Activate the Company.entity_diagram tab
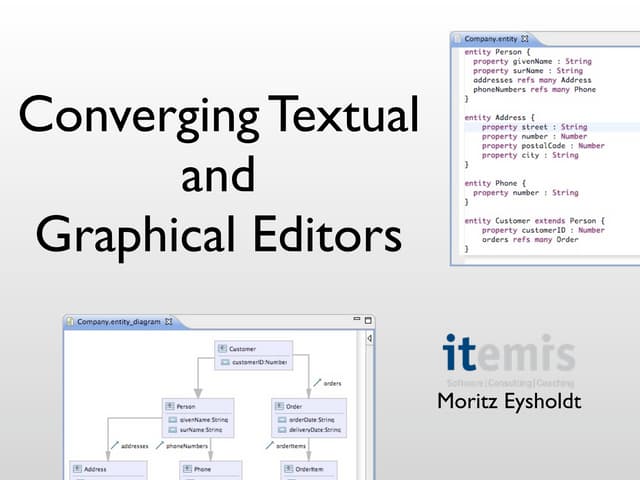The width and height of the screenshot is (640, 480). click(x=118, y=322)
